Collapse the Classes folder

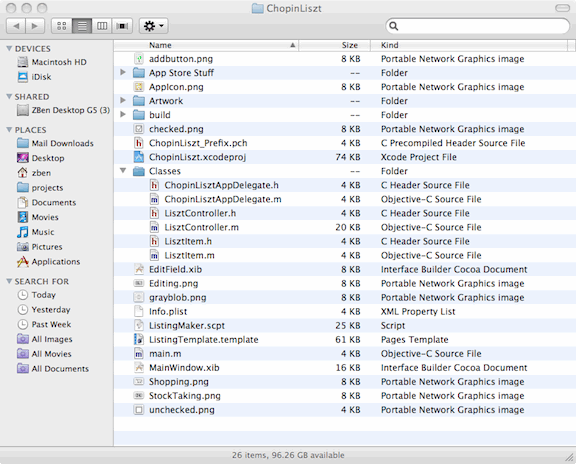click(x=123, y=170)
